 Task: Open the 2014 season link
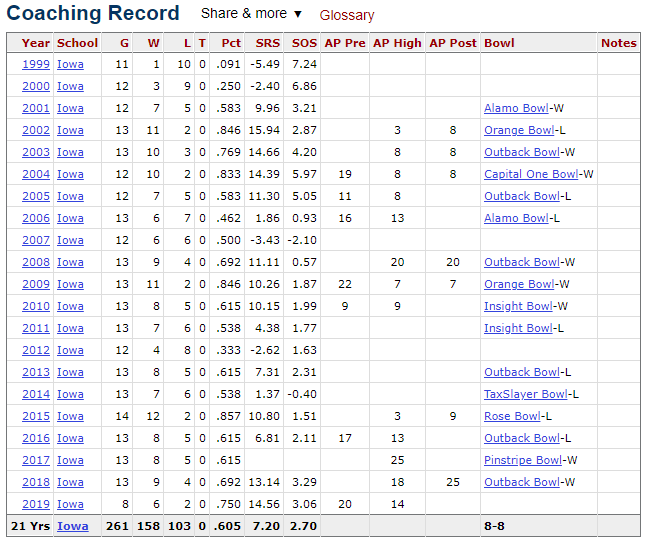(36, 394)
